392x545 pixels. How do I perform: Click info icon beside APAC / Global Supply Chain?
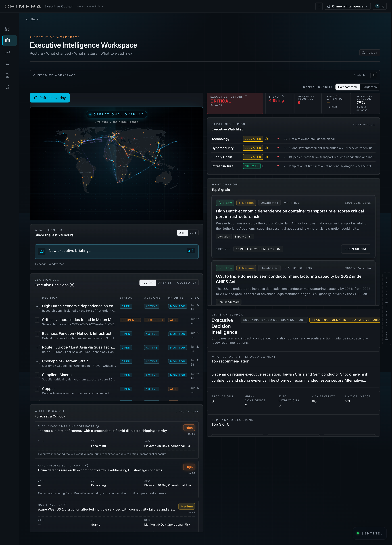87,466
